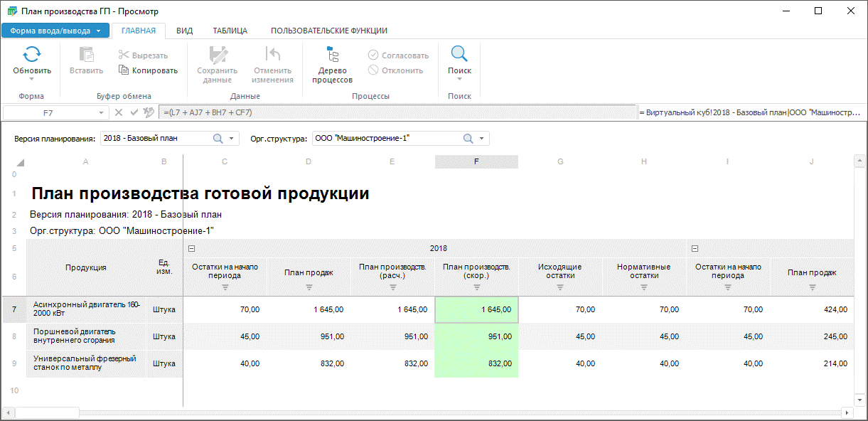The height and width of the screenshot is (421, 868).
Task: Open Орг.структура dropdown arrow
Action: (x=482, y=139)
